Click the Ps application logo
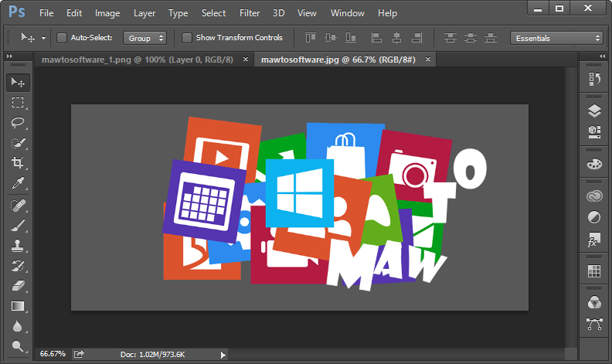This screenshot has height=364, width=612. click(17, 12)
